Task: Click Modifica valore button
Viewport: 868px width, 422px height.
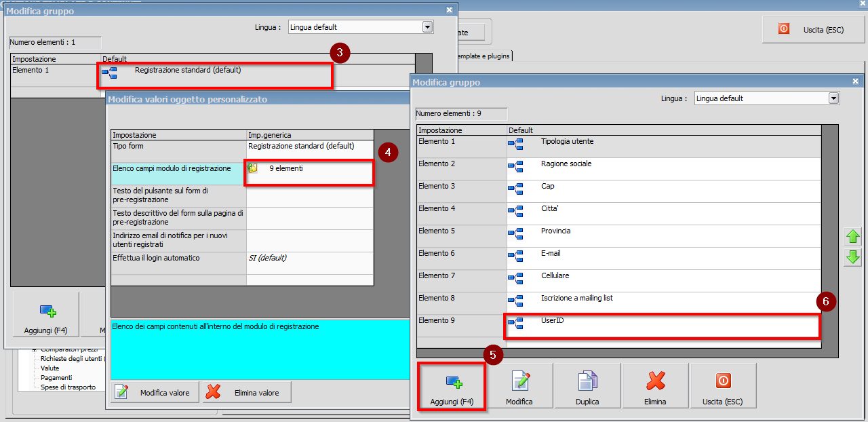Action: pyautogui.click(x=155, y=392)
